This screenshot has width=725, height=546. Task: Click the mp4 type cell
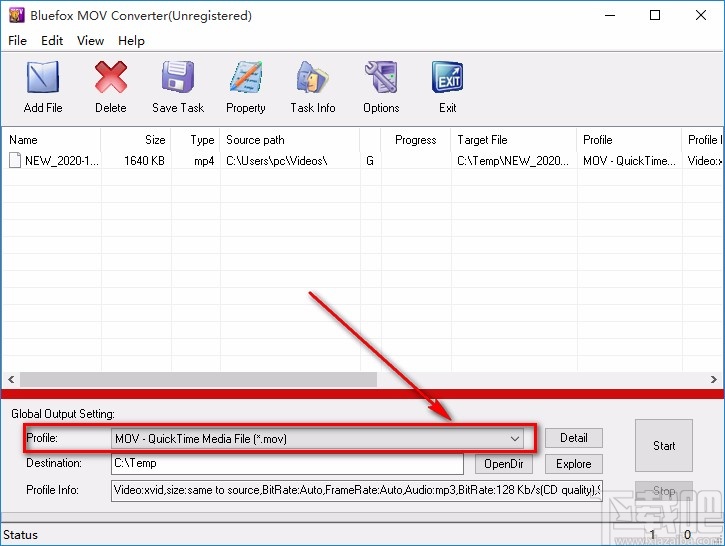pyautogui.click(x=204, y=161)
